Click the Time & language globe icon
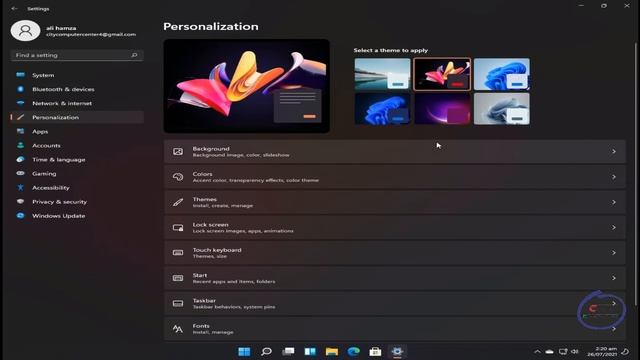 (20, 159)
